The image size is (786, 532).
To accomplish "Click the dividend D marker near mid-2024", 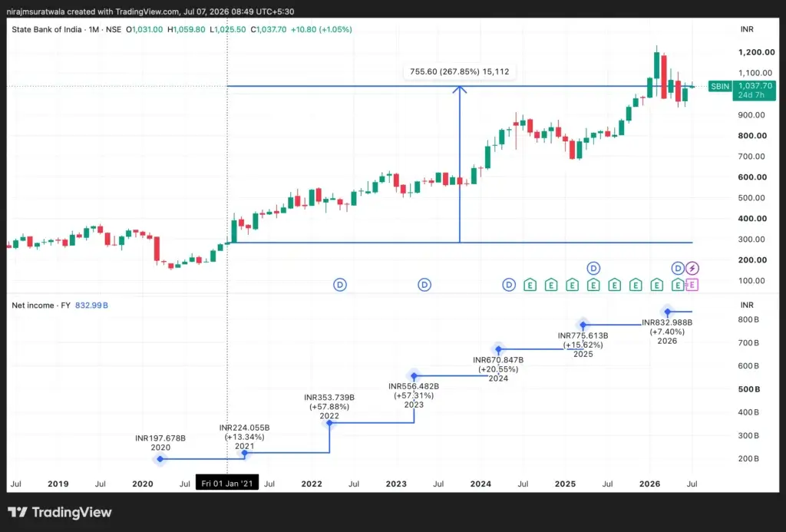I will coord(509,285).
